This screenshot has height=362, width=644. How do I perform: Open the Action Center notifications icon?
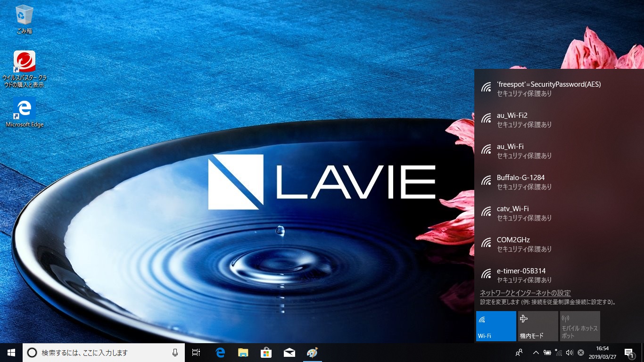(x=629, y=353)
